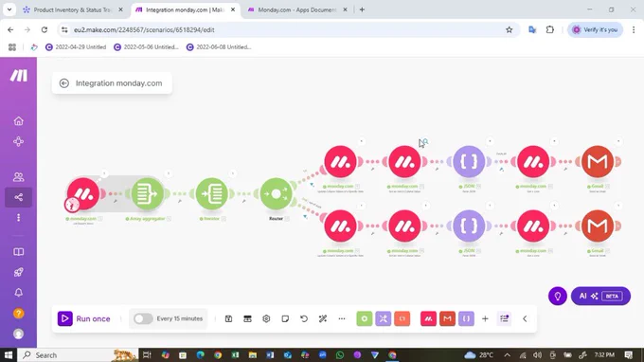Open More vertical dots in left sidebar
Viewport: 644px width, 362px height.
pyautogui.click(x=19, y=217)
